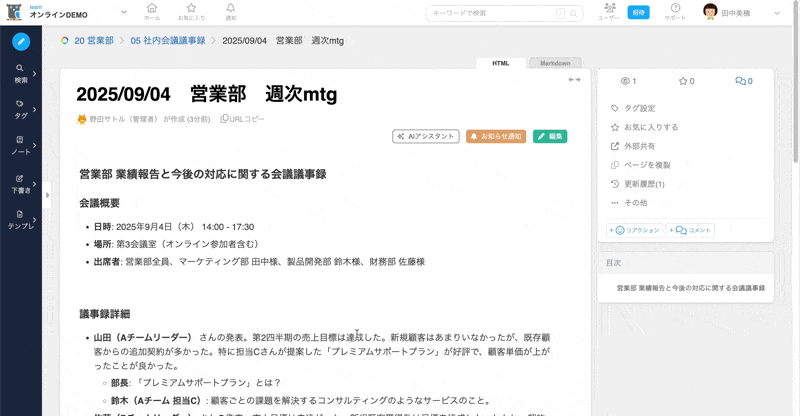
Task: Click the green 編集 edit button
Action: (x=550, y=136)
